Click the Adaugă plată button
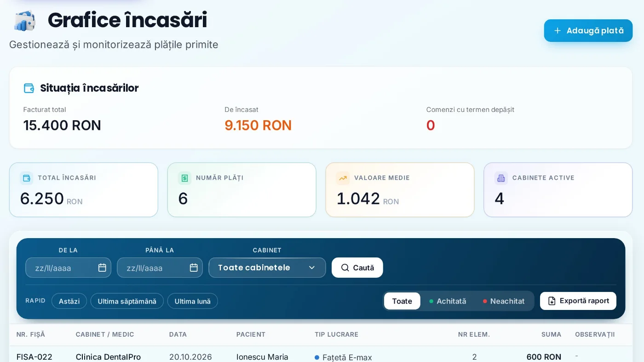 (588, 30)
